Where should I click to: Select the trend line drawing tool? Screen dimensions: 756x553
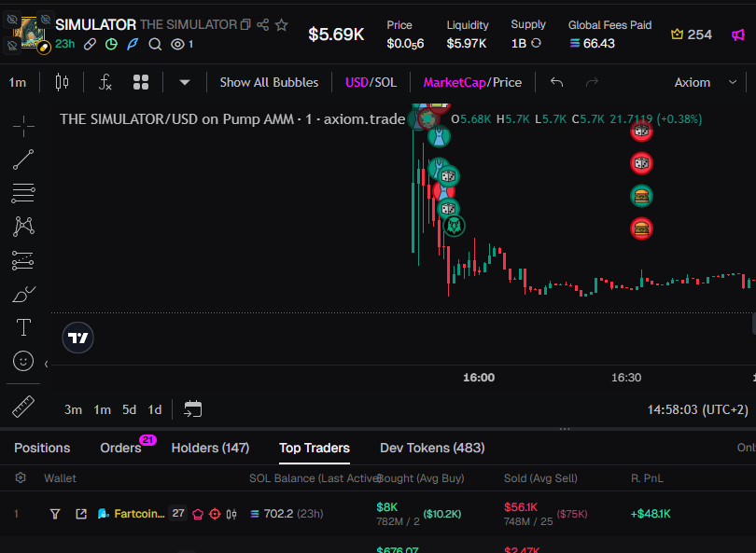click(23, 159)
